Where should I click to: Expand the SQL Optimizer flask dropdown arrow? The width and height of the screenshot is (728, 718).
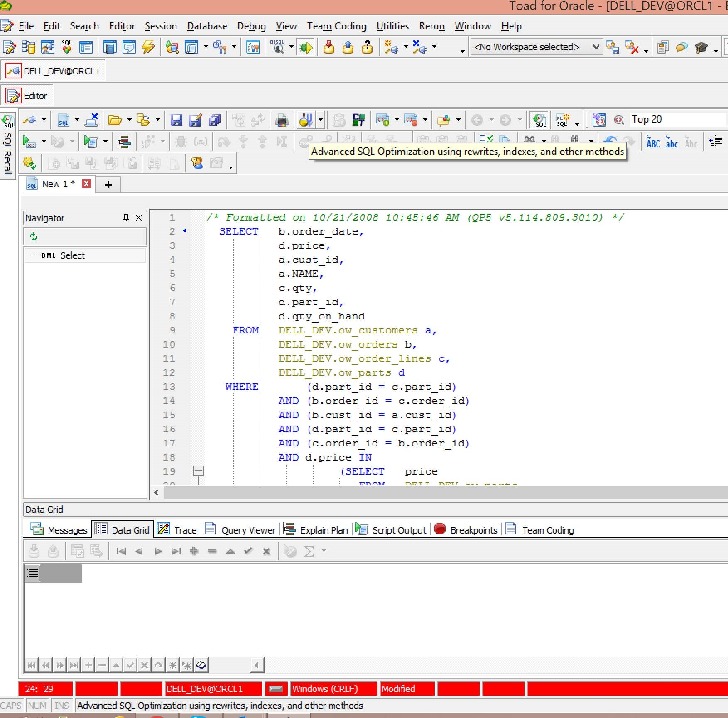pyautogui.click(x=321, y=120)
